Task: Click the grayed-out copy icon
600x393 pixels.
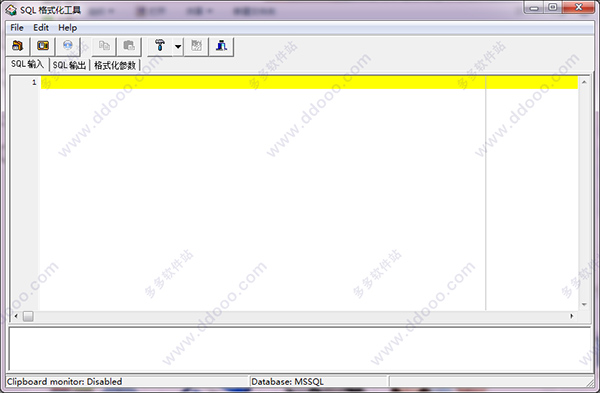Action: (x=104, y=46)
